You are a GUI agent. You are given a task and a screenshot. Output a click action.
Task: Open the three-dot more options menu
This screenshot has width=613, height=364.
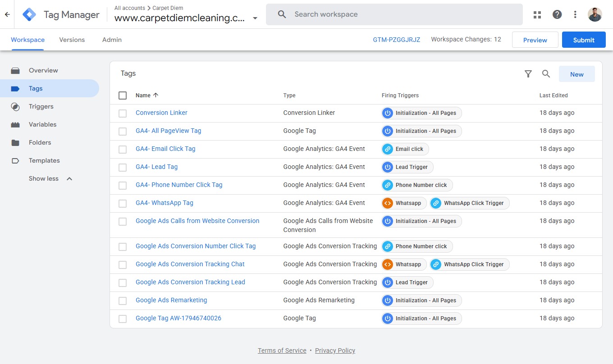tap(575, 14)
